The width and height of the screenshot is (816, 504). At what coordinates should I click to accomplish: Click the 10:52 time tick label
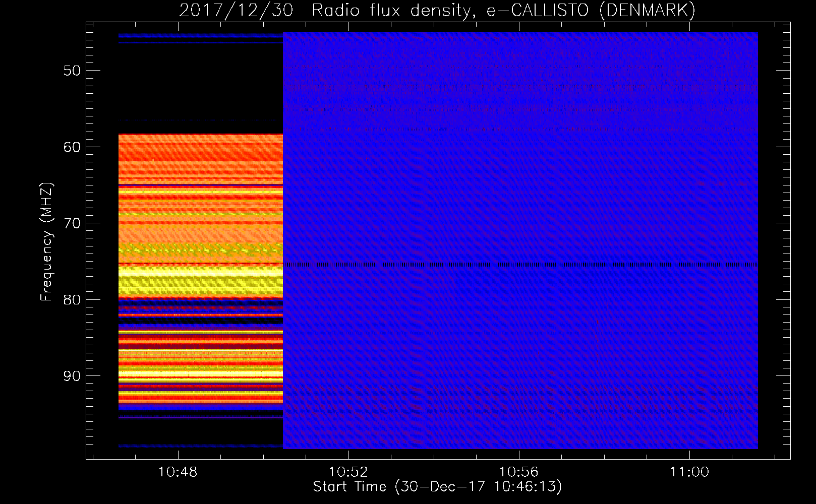pyautogui.click(x=348, y=472)
